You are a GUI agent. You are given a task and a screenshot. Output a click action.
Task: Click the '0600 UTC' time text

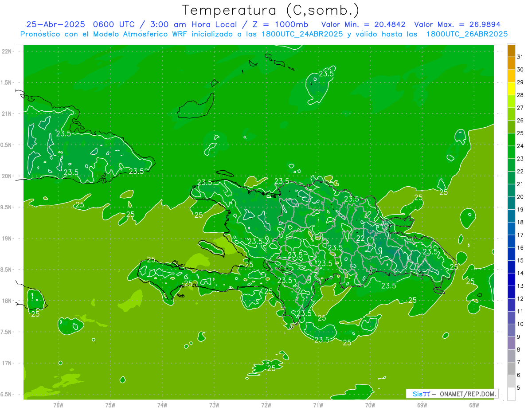pos(114,24)
